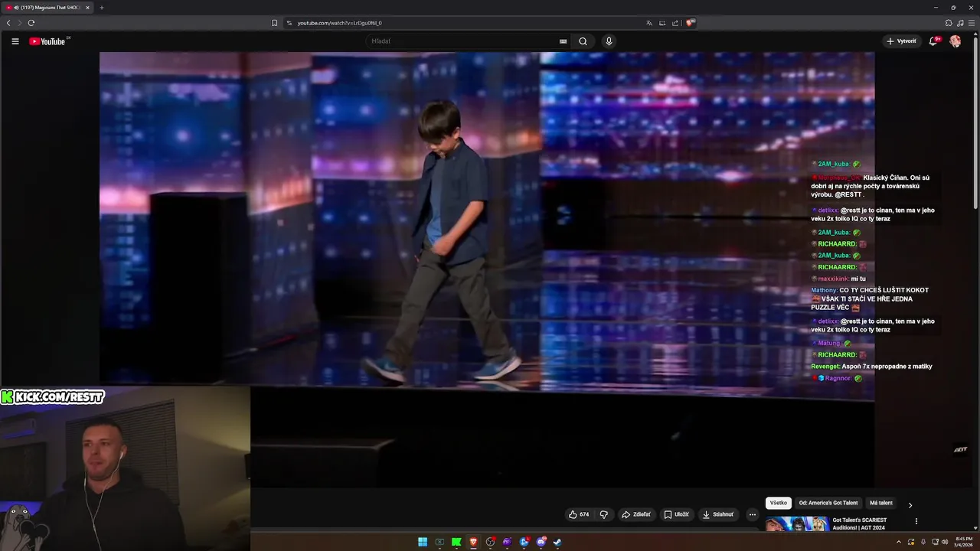Viewport: 980px width, 551px height.
Task: Dislike the video with thumbs down
Action: tap(603, 514)
